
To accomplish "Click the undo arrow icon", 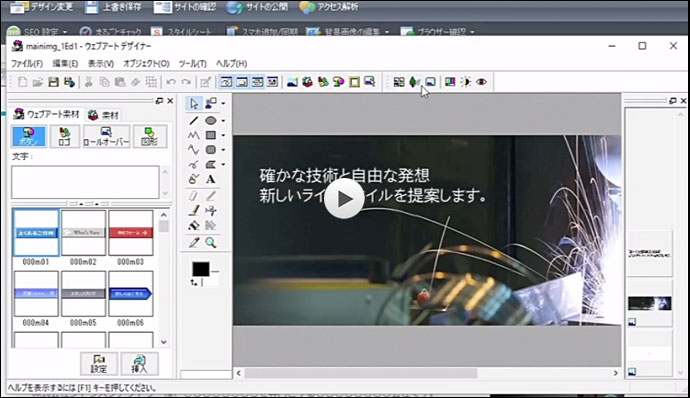I will point(171,82).
